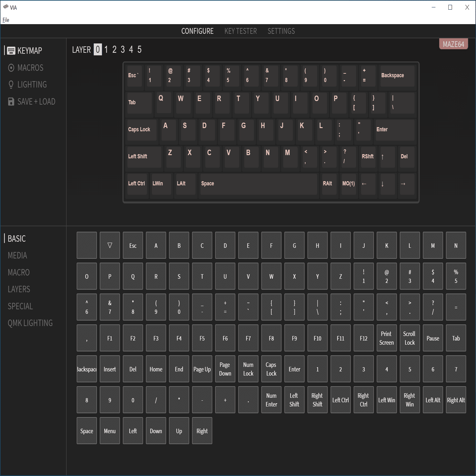The image size is (476, 476).
Task: Select the up arrow key on keyboard layout
Action: click(x=387, y=157)
